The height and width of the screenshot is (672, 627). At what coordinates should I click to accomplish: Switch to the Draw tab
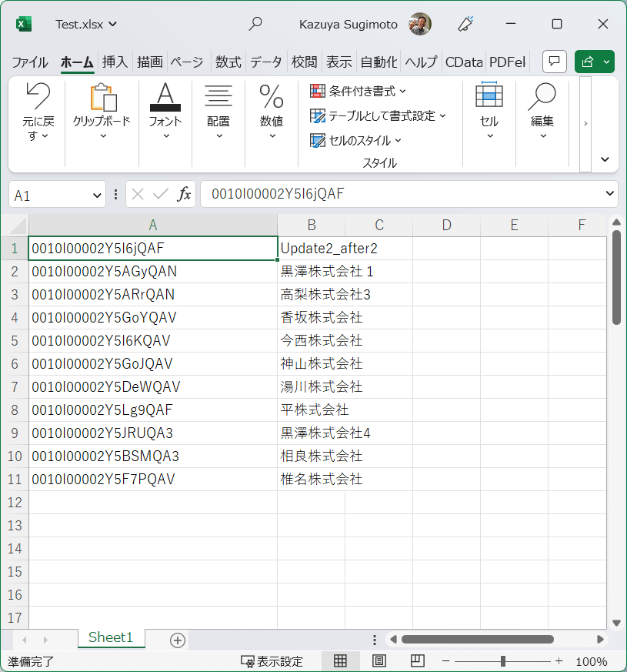(150, 62)
